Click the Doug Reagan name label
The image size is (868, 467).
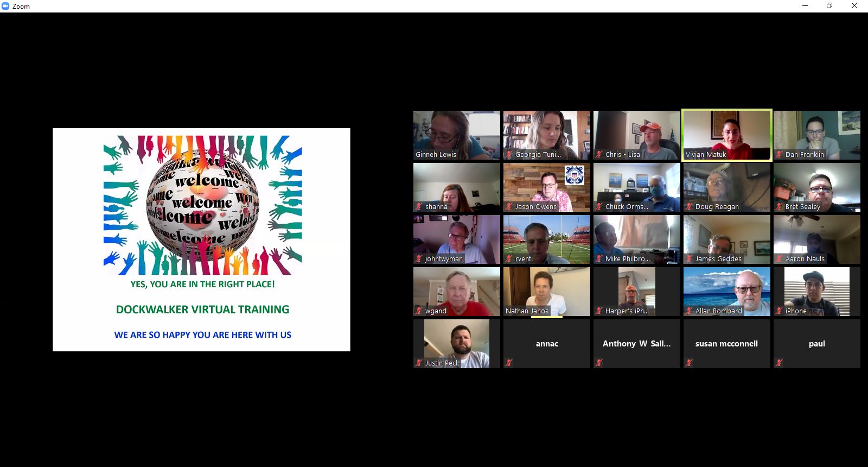coord(717,207)
